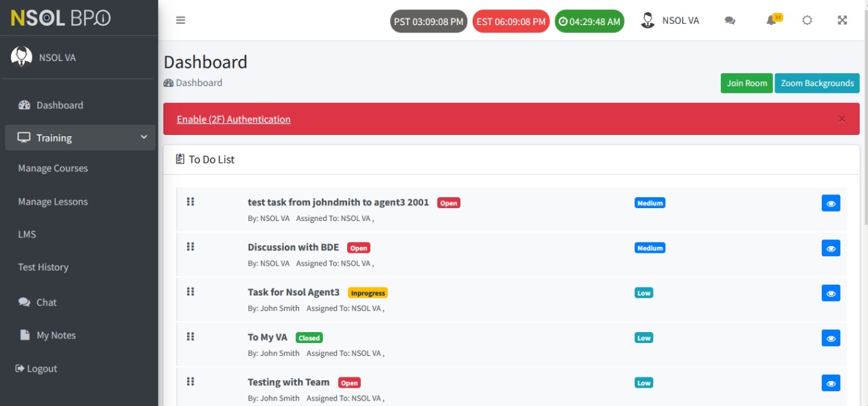Click the To Do List document icon
Viewport: 868px width, 406px height.
[x=180, y=159]
